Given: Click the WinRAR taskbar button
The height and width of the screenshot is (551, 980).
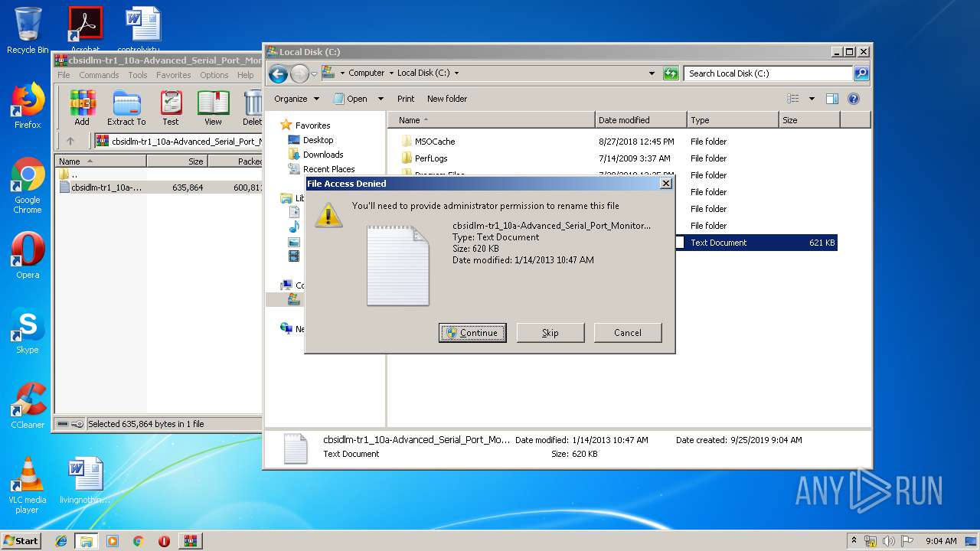Looking at the screenshot, I should (190, 541).
